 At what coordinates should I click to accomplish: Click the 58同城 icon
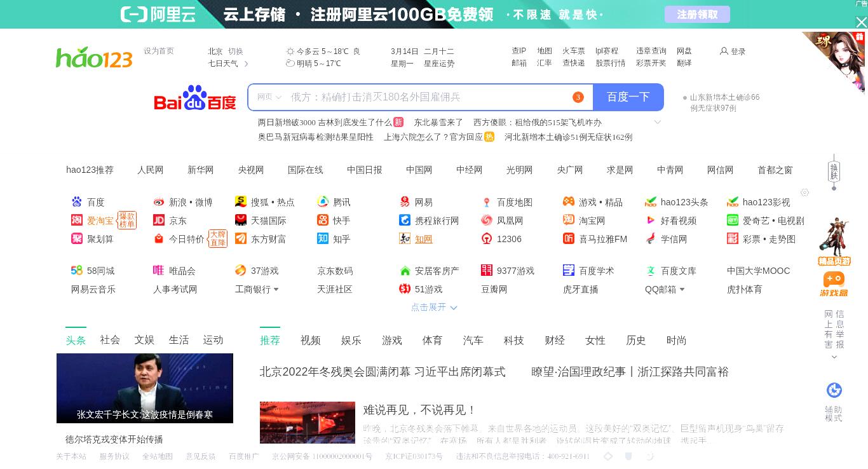[x=77, y=271]
